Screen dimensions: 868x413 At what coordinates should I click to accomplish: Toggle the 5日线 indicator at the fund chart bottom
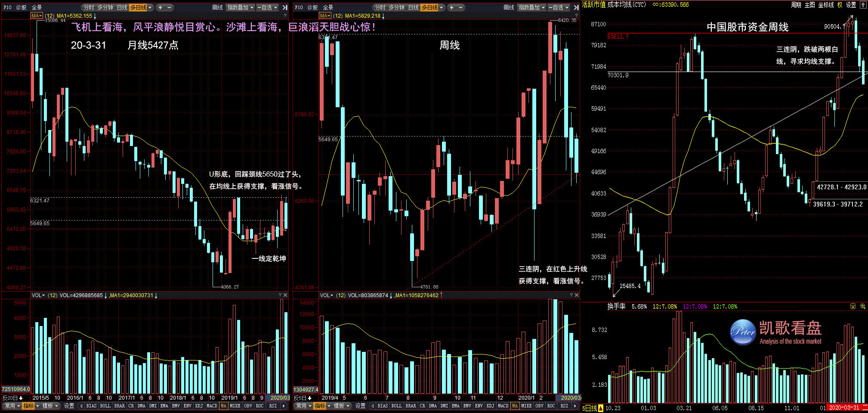click(590, 408)
